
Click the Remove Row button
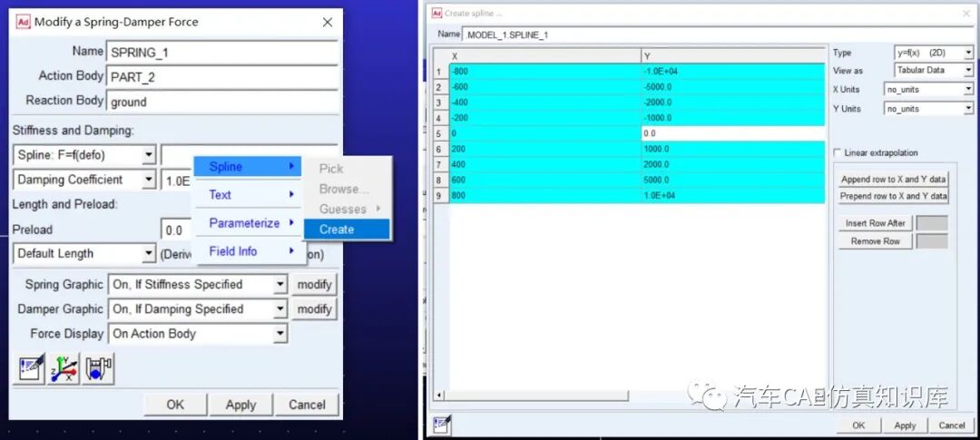[876, 241]
